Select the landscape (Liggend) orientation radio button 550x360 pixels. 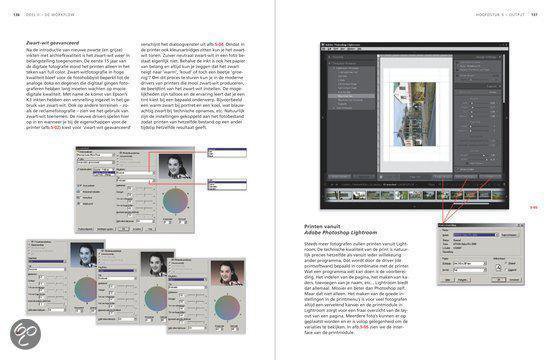(506, 270)
